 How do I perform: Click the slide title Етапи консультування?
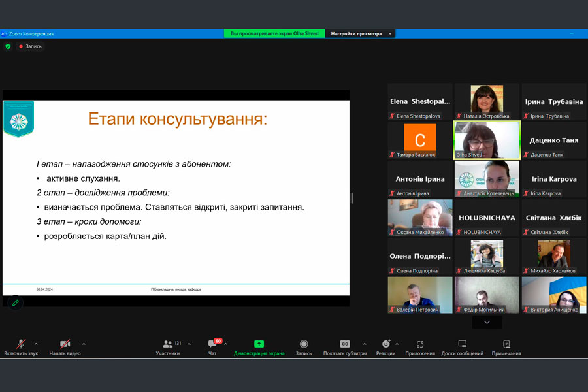tap(177, 119)
